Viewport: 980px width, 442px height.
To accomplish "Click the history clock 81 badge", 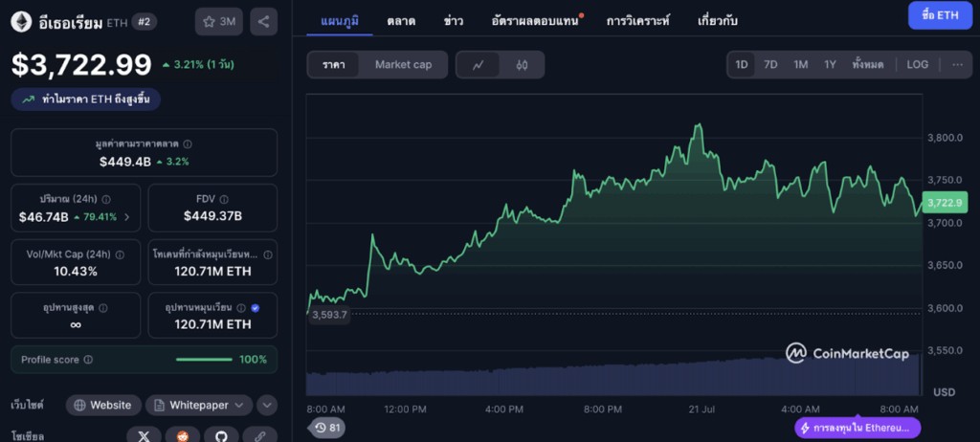I will (x=327, y=428).
